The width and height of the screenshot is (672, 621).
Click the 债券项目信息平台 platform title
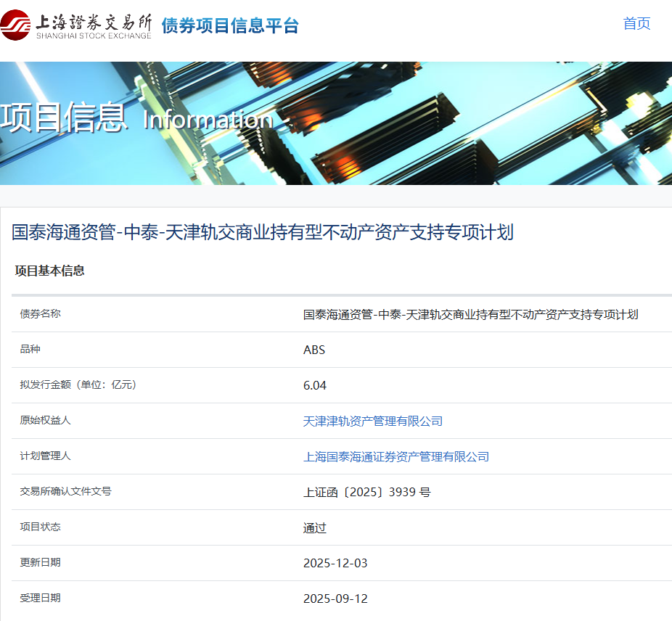pyautogui.click(x=230, y=25)
